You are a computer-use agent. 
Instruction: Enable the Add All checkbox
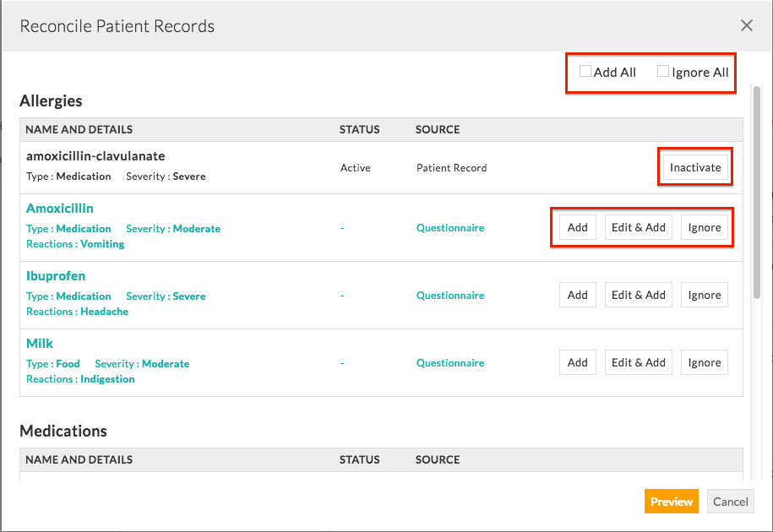(x=585, y=72)
